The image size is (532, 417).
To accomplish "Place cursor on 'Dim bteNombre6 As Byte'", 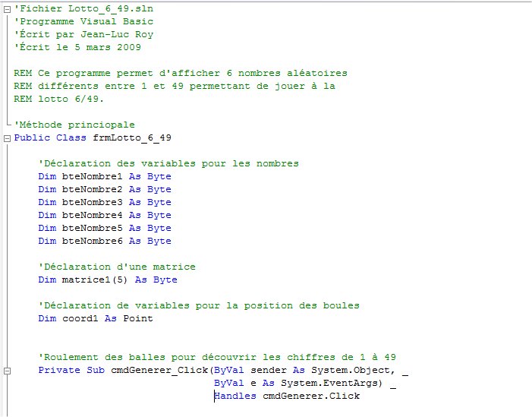I will pos(105,241).
